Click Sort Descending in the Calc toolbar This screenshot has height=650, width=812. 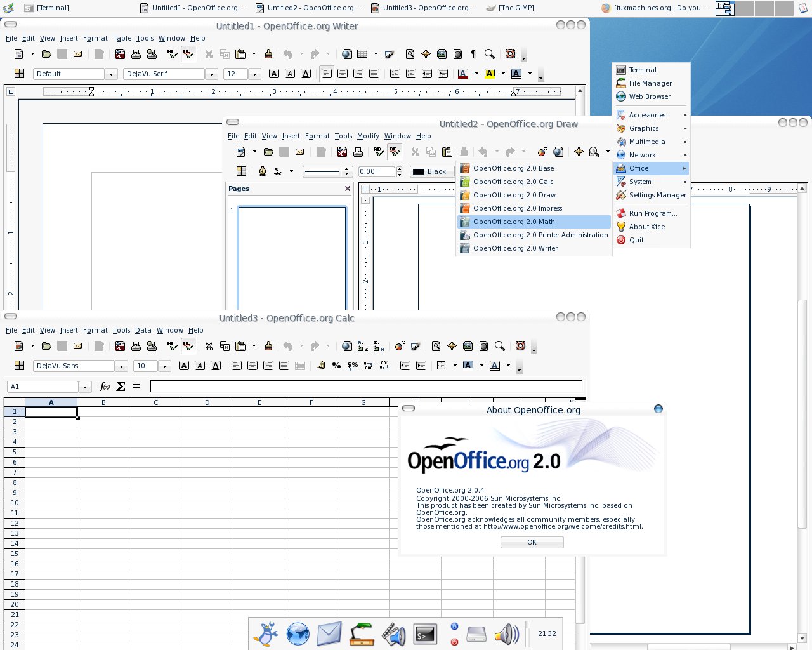pos(379,346)
